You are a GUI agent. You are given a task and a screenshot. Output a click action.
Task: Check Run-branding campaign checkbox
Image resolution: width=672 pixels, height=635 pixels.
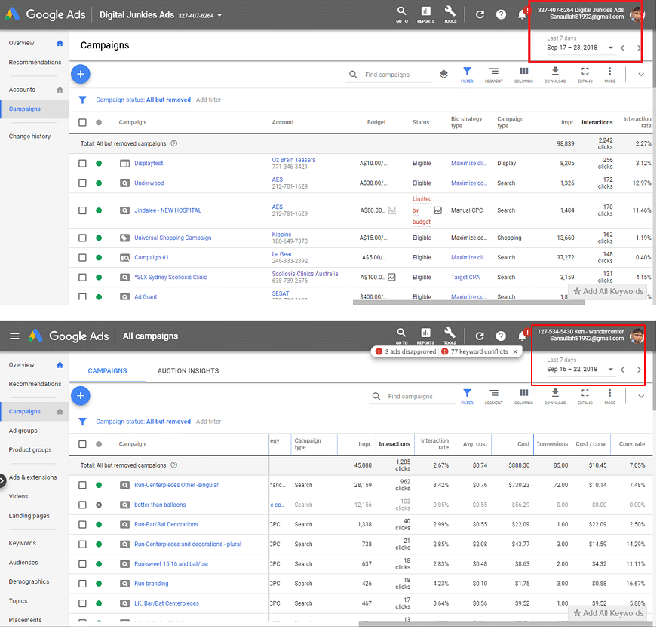tap(82, 584)
